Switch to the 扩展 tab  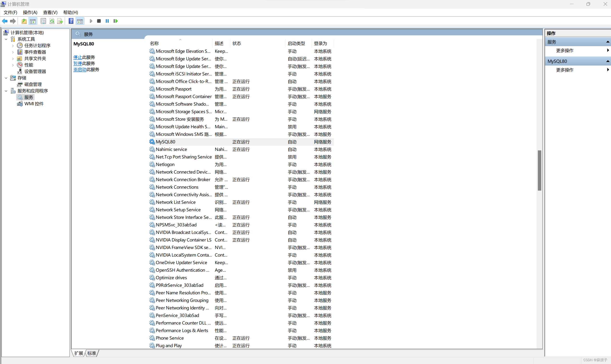coord(79,353)
